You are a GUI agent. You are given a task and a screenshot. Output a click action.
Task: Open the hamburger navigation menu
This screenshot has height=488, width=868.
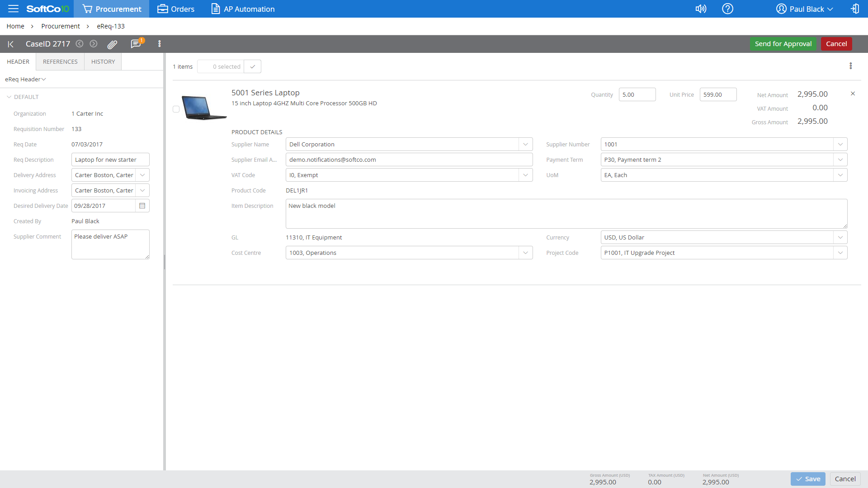click(x=13, y=9)
